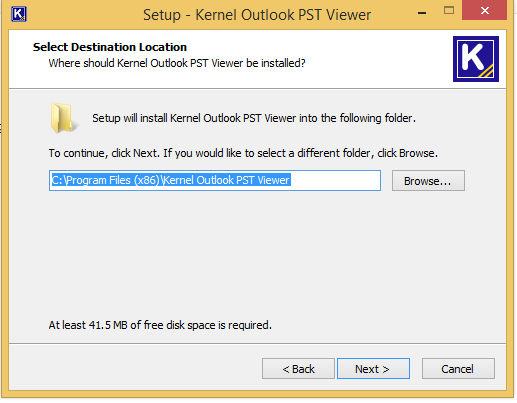Screen dimensions: 517x403
Task: Click the free disk space requirement text
Action: click(x=160, y=325)
